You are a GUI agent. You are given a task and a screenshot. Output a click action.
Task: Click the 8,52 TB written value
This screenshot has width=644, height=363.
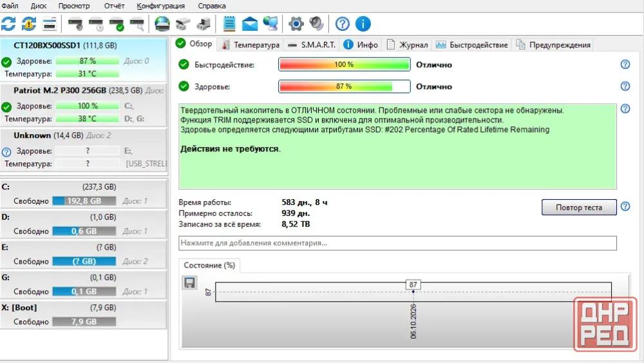point(296,224)
